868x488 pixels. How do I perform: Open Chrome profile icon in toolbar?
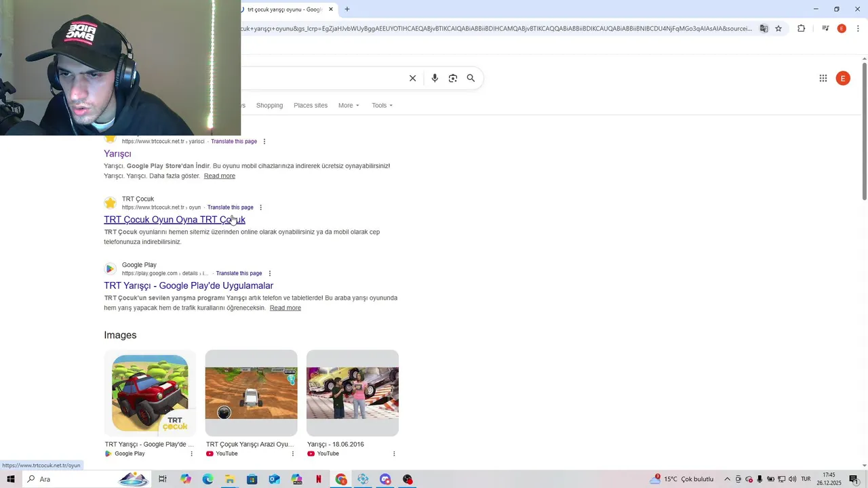click(x=842, y=28)
